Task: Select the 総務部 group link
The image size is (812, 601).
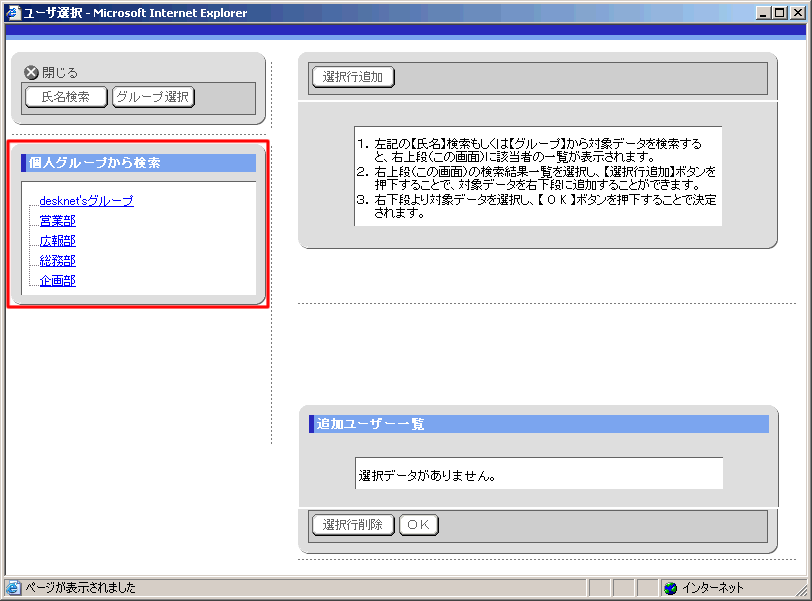Action: (57, 260)
